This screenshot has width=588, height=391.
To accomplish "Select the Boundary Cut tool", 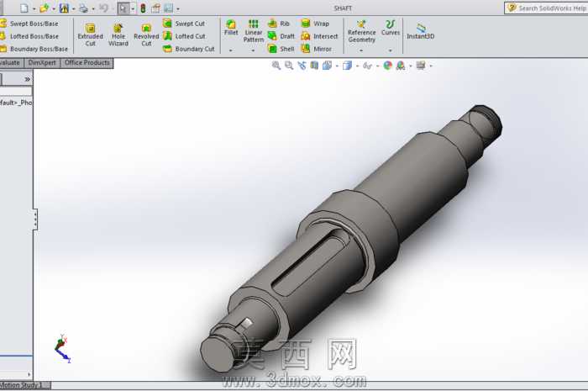I will click(x=189, y=49).
